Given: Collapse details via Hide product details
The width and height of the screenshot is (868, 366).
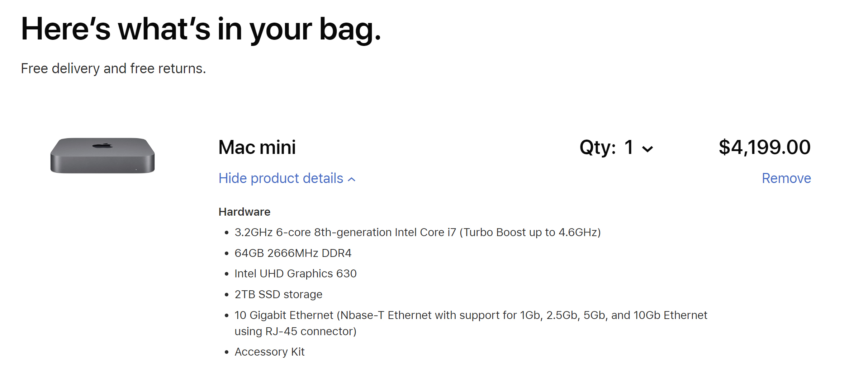Looking at the screenshot, I should 281,178.
